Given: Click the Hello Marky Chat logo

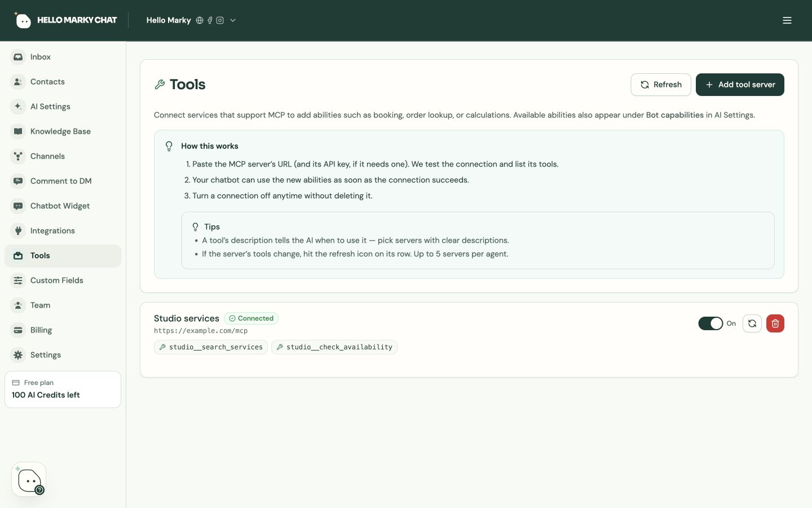Looking at the screenshot, I should click(65, 20).
